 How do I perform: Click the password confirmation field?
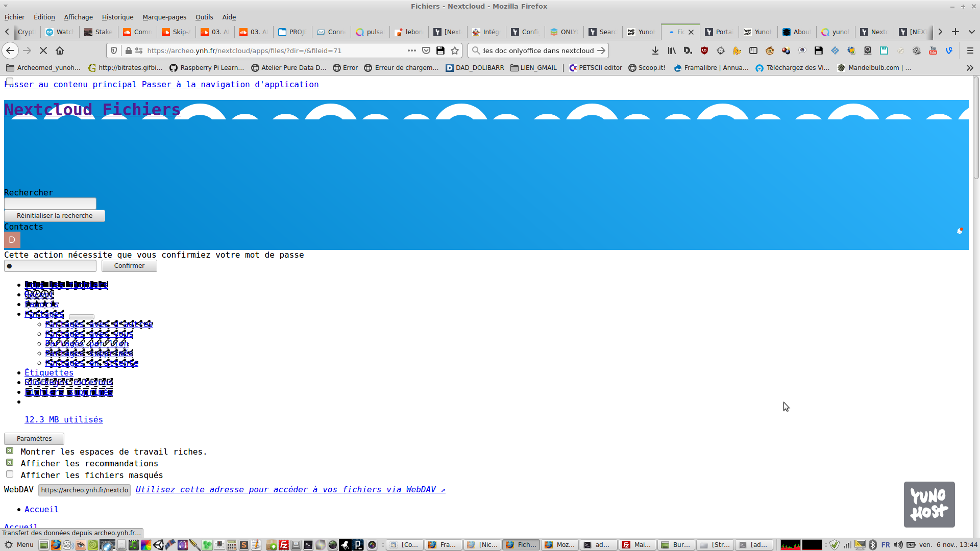(x=50, y=266)
